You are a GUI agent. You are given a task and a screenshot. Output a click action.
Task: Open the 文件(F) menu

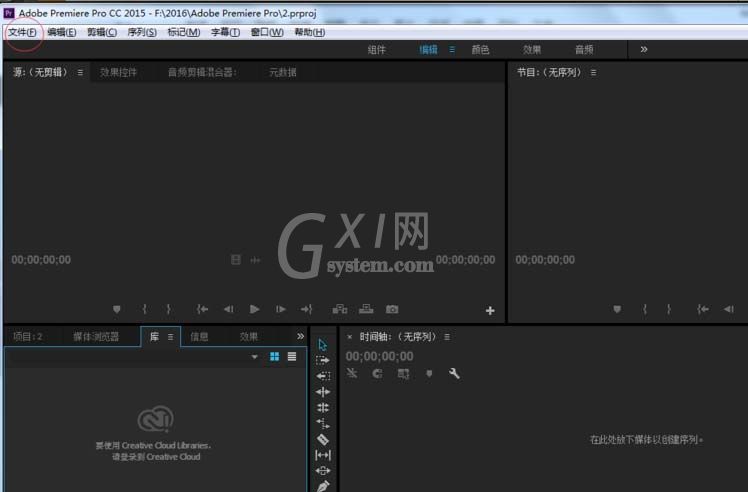pyautogui.click(x=22, y=32)
